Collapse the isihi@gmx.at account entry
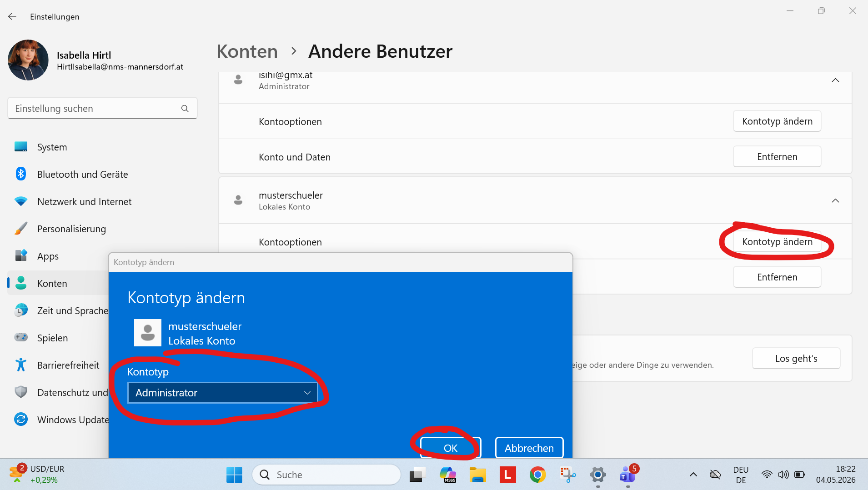The width and height of the screenshot is (868, 490). pos(835,80)
